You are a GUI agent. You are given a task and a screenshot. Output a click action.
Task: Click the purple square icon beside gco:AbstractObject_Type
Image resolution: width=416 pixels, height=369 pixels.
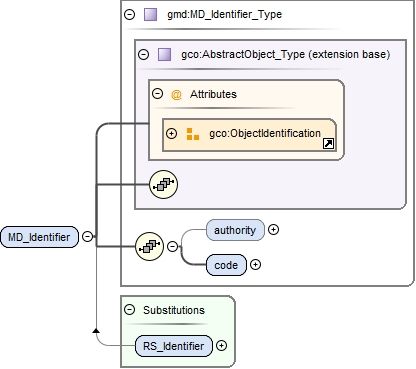pos(164,54)
